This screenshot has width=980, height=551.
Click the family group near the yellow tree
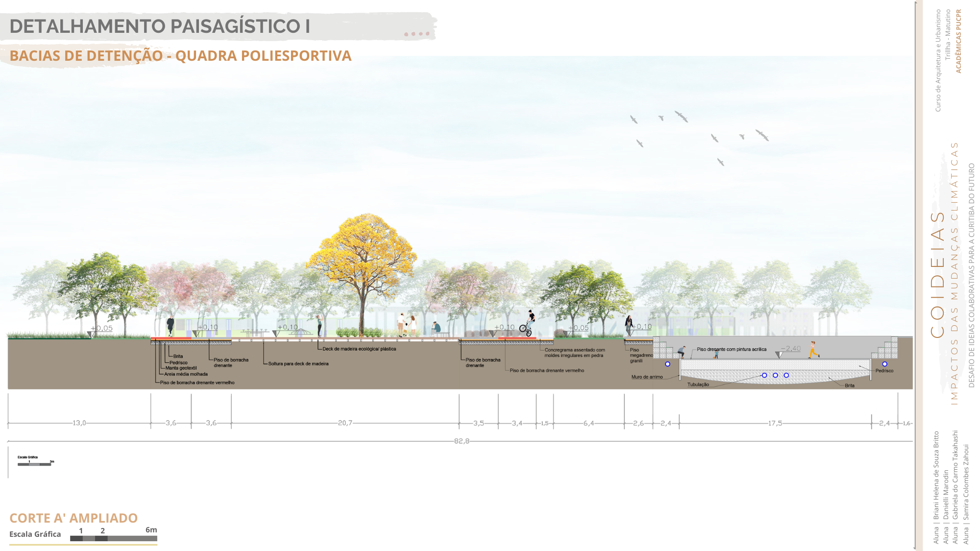click(407, 325)
